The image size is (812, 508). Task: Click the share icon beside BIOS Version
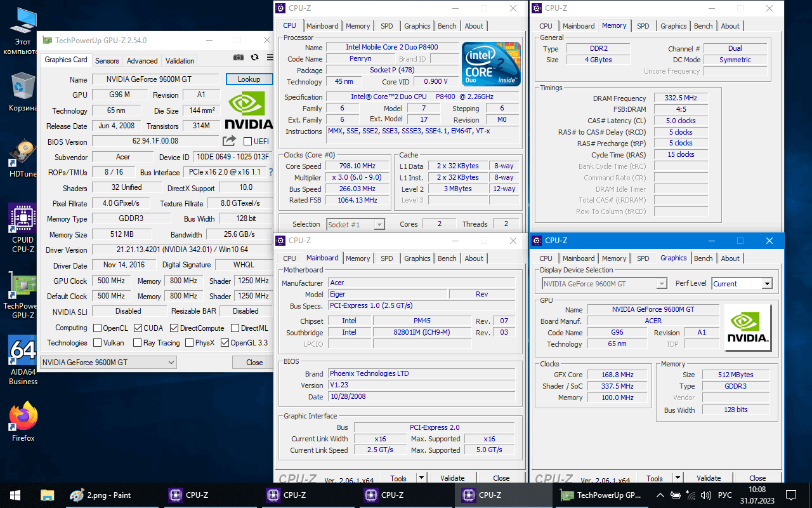click(x=229, y=141)
